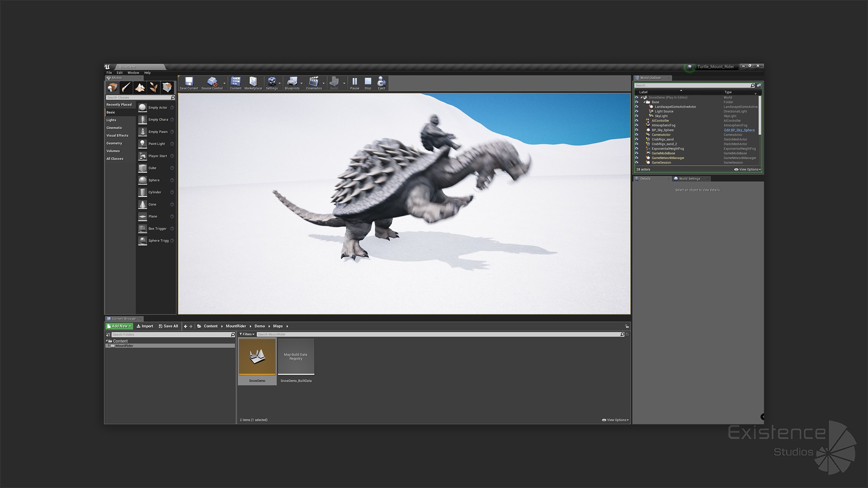Toggle visibility eye for AtmosphericFog

click(637, 125)
